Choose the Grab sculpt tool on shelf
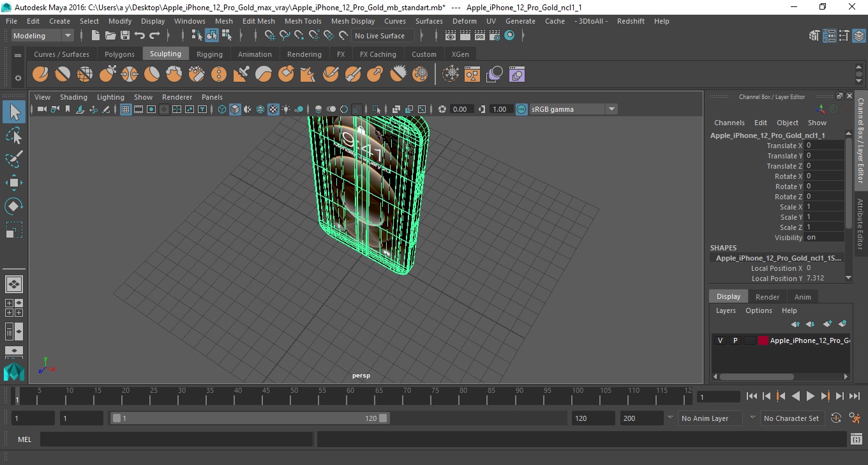Screen dimensions: 868x465 click(x=107, y=75)
